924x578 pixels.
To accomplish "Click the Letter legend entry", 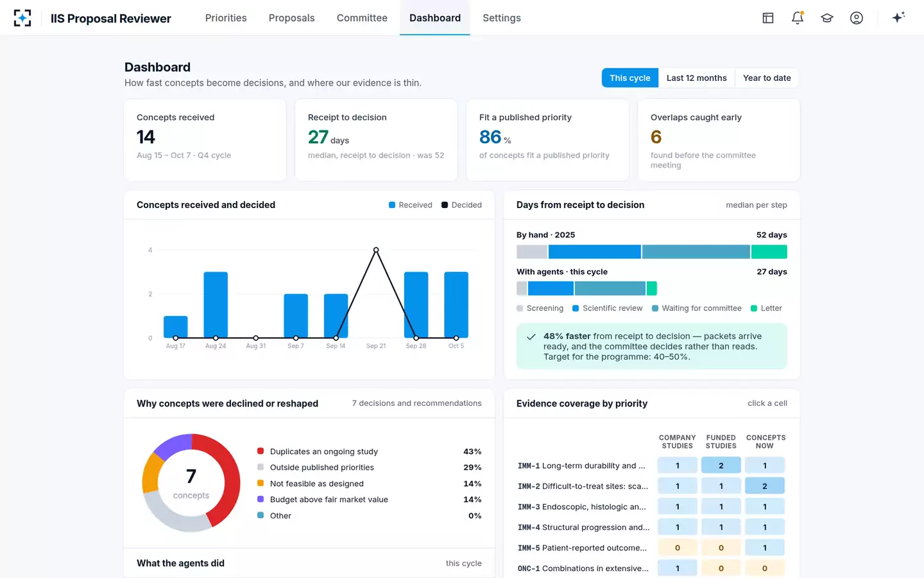I will (767, 308).
